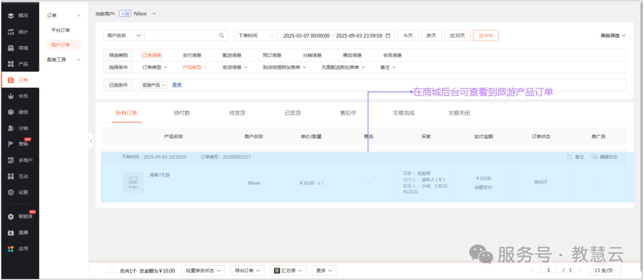Click the 重置 reset link

pos(177,85)
